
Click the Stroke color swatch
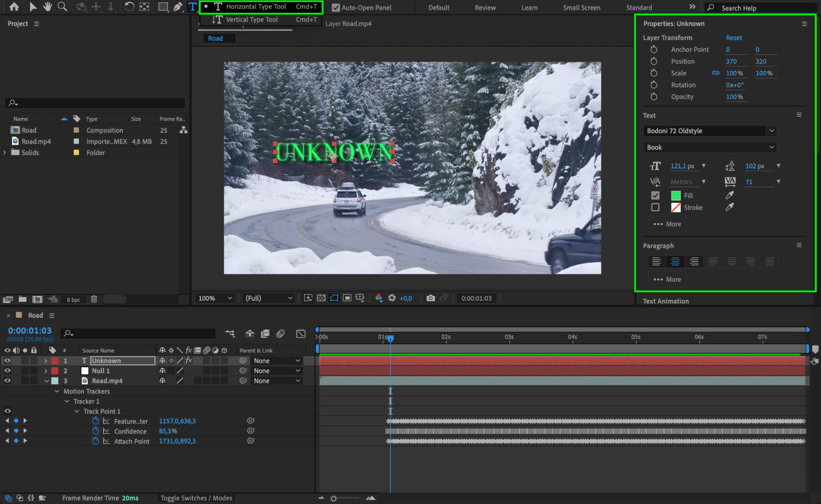point(676,207)
